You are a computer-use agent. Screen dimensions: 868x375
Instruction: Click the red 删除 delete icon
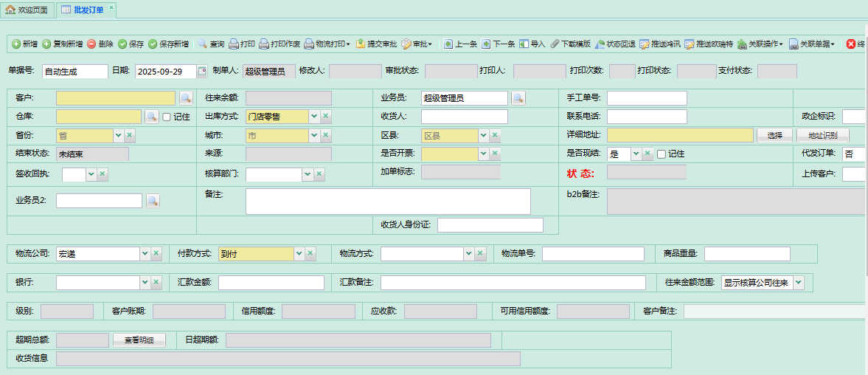(91, 44)
